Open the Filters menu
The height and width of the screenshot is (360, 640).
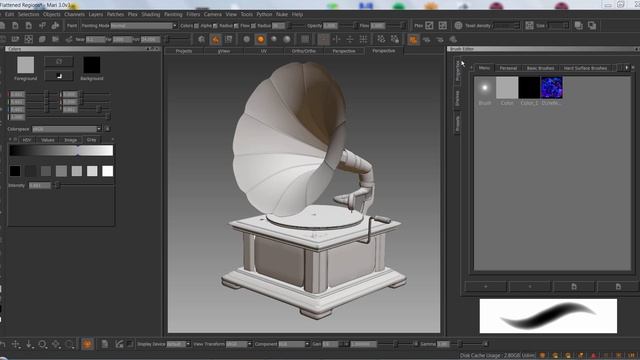click(193, 14)
